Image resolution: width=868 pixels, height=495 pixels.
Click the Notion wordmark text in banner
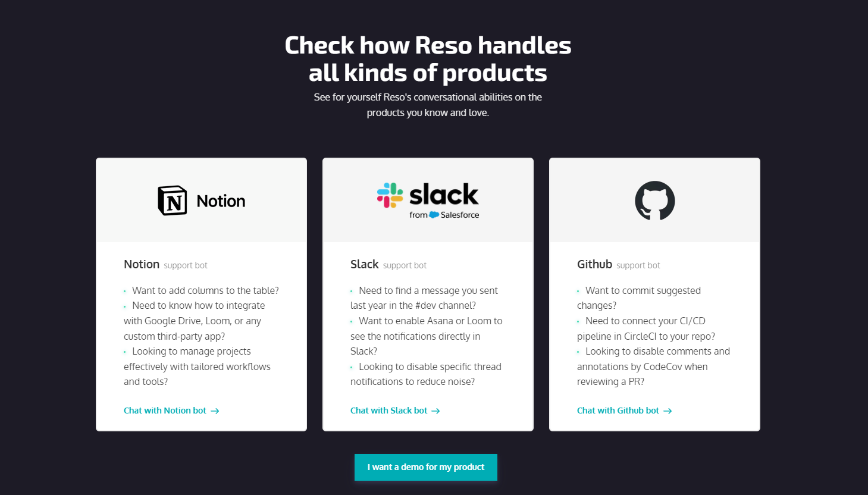(221, 201)
